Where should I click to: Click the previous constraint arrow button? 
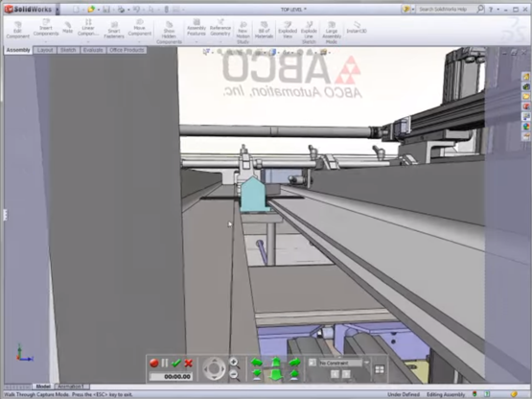coord(335,374)
